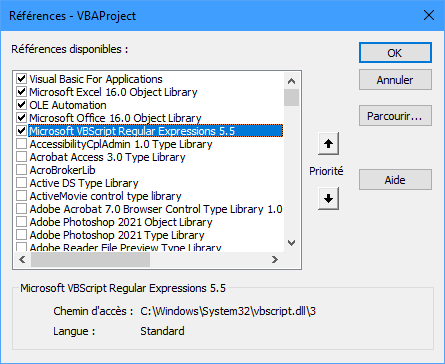Select Adobe Acrobat 7.0 Browser Control entry
The width and height of the screenshot is (445, 364).
point(156,209)
